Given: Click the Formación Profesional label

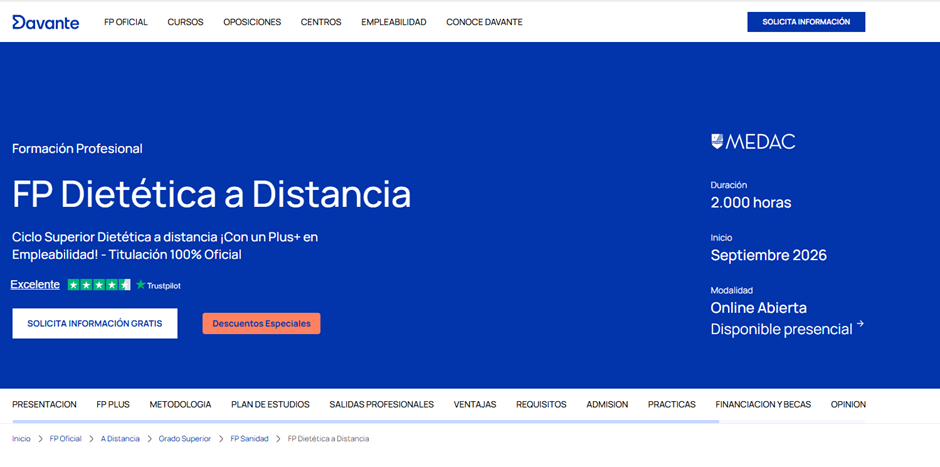Looking at the screenshot, I should click(77, 149).
